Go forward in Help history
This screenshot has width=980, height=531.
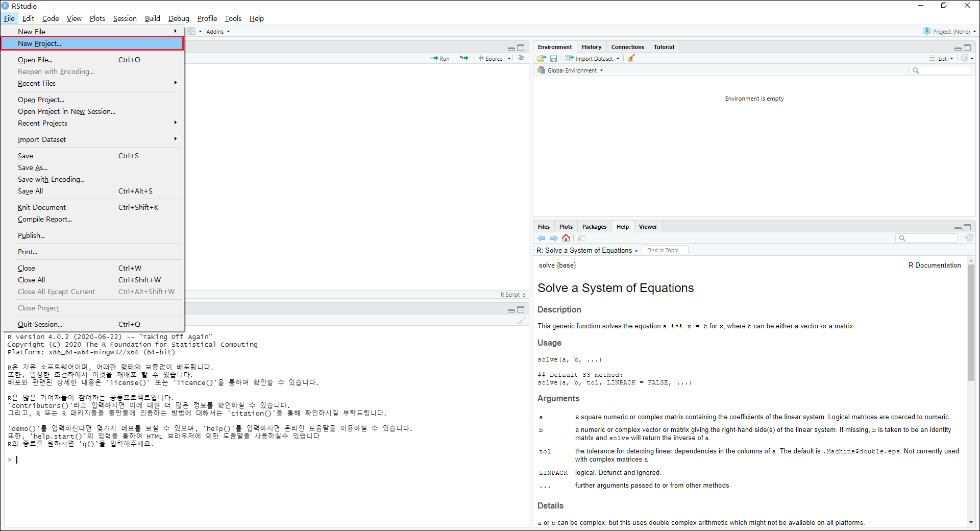click(x=554, y=238)
